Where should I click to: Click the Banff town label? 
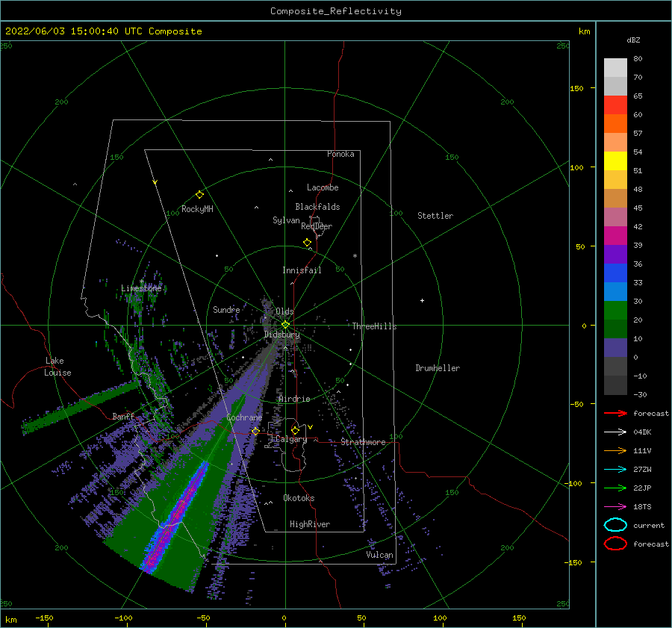123,416
